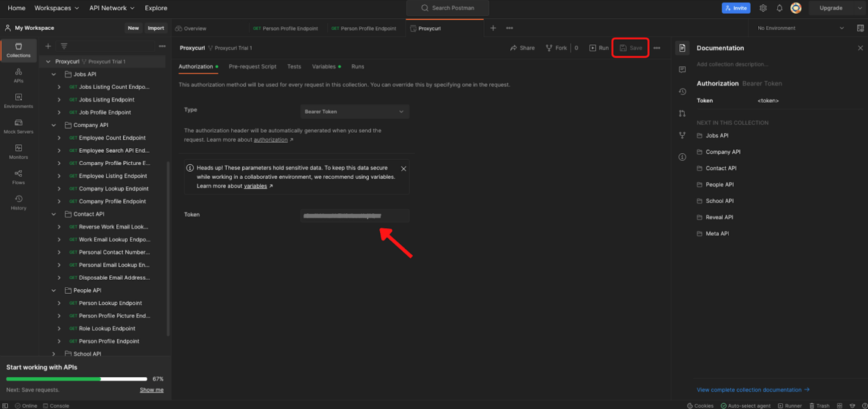Go to Home

pos(16,8)
